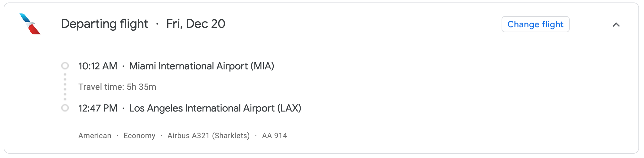Select Los Angeles International Airport (LAX) text
This screenshot has width=644, height=158.
pos(215,108)
